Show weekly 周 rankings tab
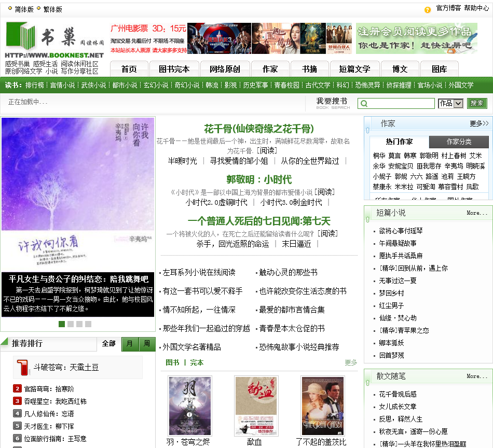 tap(147, 344)
